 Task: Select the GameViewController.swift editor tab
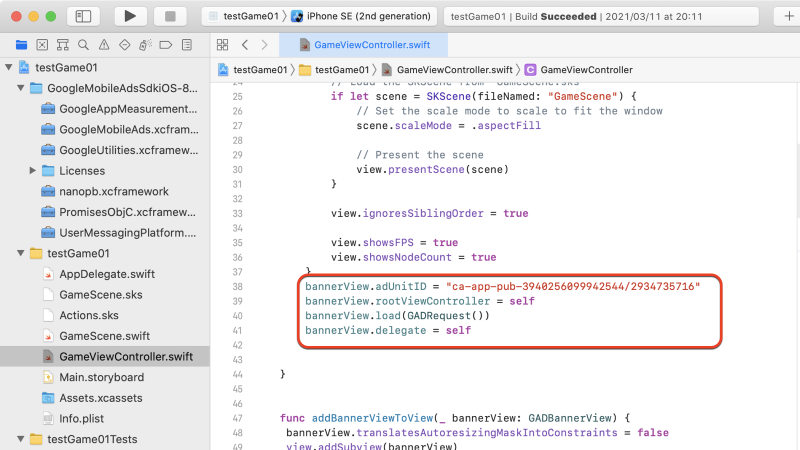pyautogui.click(x=364, y=45)
